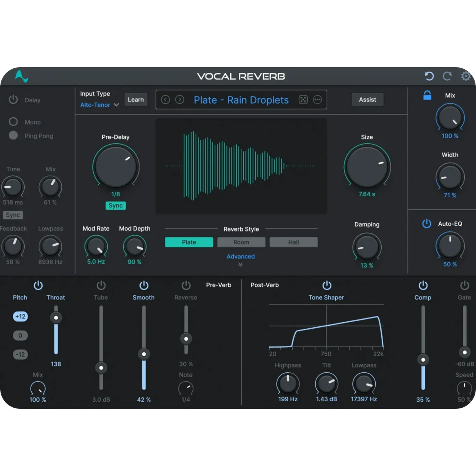Go to next preset with right arrow
Image resolution: width=476 pixels, height=476 pixels.
tap(179, 100)
